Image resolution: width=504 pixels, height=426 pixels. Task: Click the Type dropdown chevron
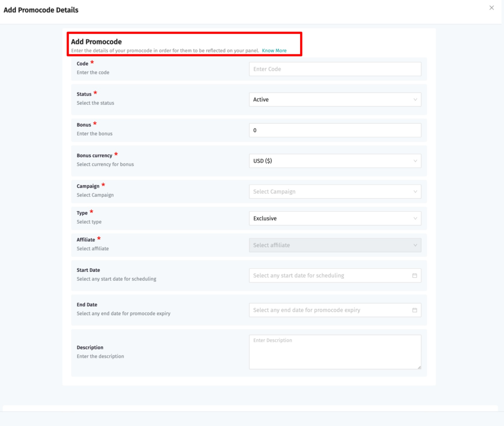(x=416, y=218)
